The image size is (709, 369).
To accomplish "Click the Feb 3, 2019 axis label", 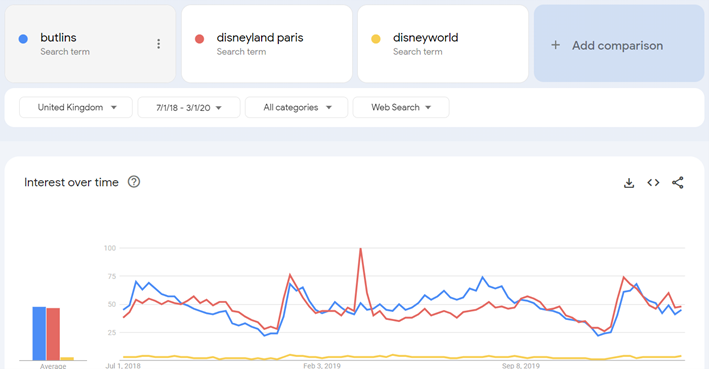I will [x=322, y=365].
